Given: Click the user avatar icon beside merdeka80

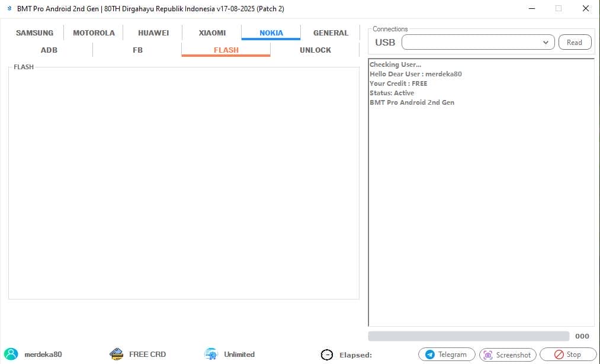Looking at the screenshot, I should coord(11,354).
